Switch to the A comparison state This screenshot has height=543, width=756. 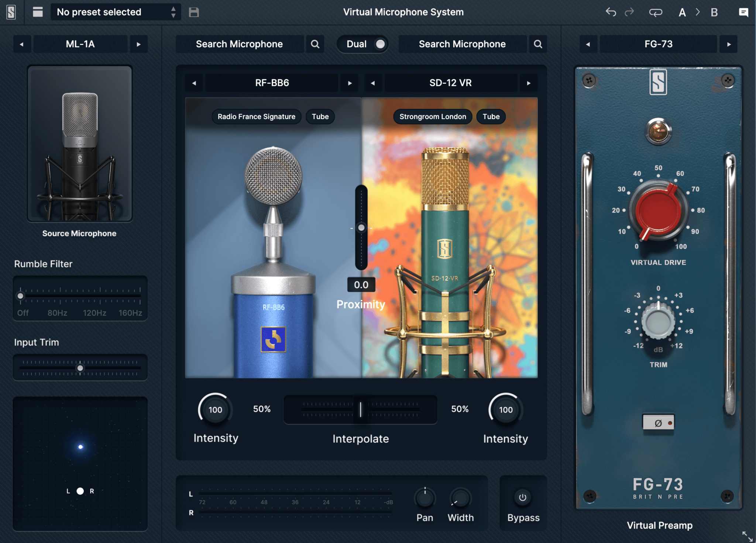click(x=682, y=12)
